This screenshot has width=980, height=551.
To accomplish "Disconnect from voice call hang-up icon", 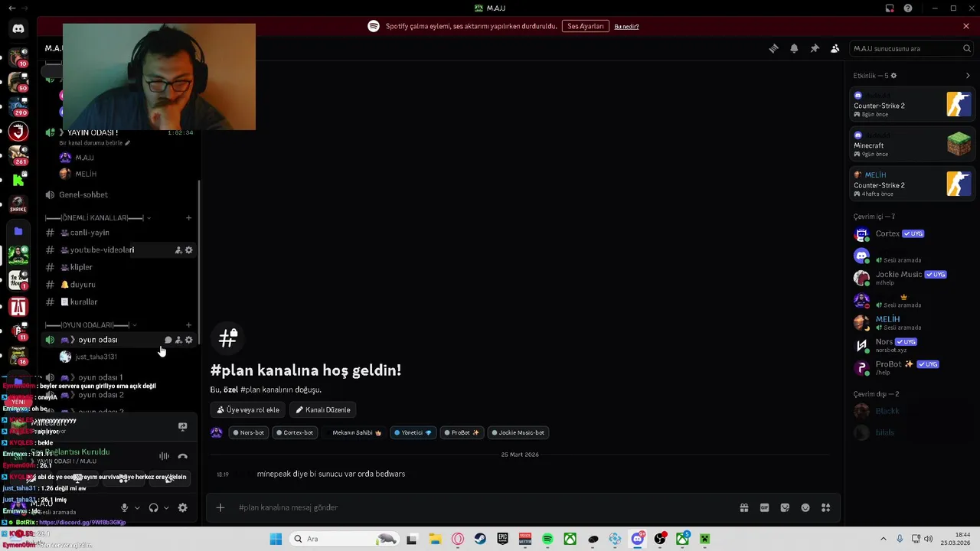I will (x=182, y=456).
